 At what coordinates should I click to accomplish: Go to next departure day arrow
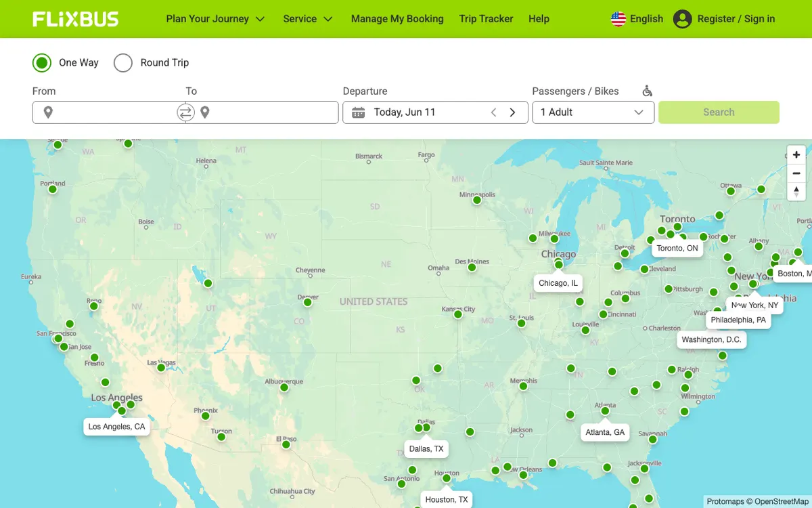[x=512, y=112]
